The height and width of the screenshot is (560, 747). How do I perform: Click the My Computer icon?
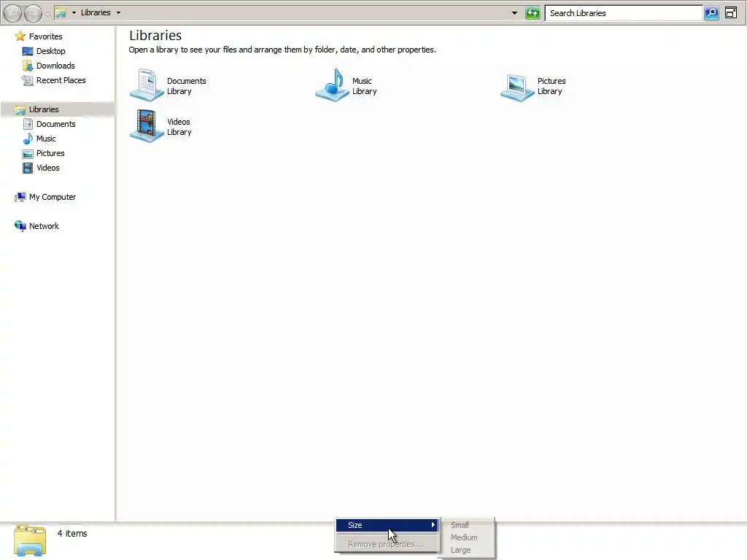20,197
